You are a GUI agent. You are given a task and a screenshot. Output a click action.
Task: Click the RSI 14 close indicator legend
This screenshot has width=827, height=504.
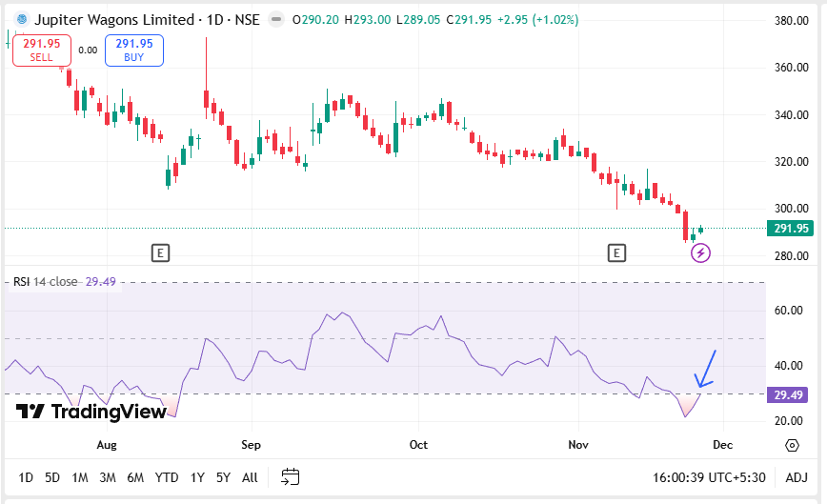(x=45, y=282)
